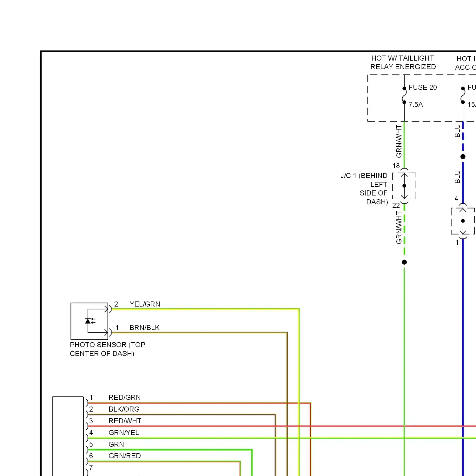The height and width of the screenshot is (476, 476).
Task: Click the GRN/YEL wire label at pin 4
Action: 123,433
